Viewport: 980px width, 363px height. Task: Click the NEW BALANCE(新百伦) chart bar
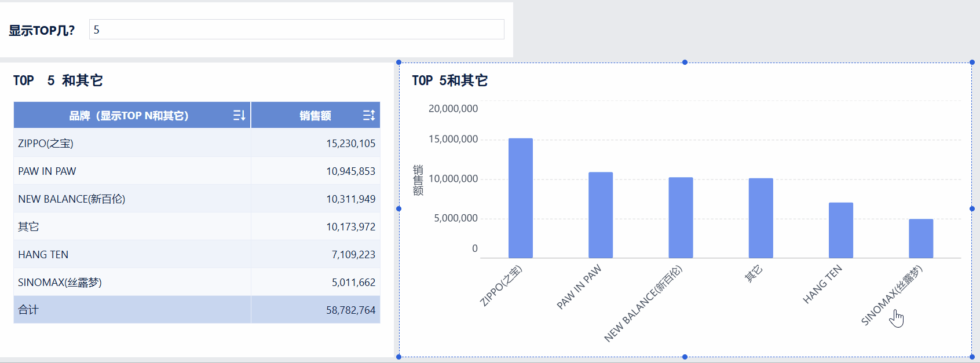tap(681, 218)
